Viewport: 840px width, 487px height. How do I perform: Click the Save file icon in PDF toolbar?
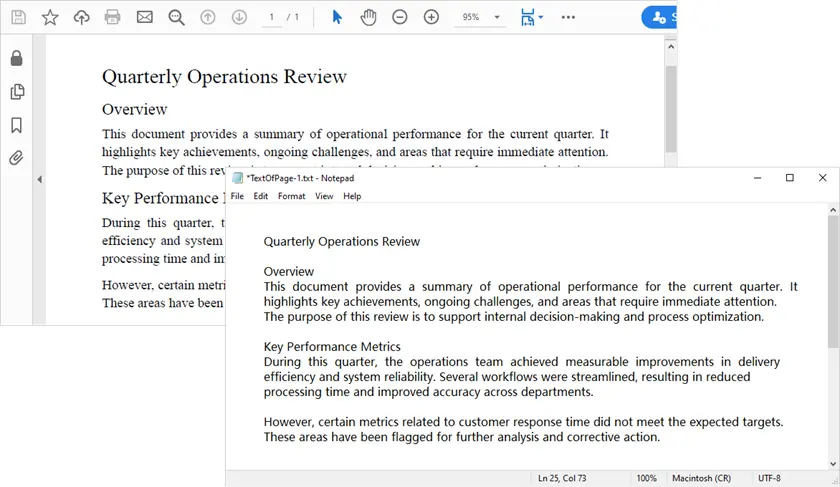[x=18, y=17]
